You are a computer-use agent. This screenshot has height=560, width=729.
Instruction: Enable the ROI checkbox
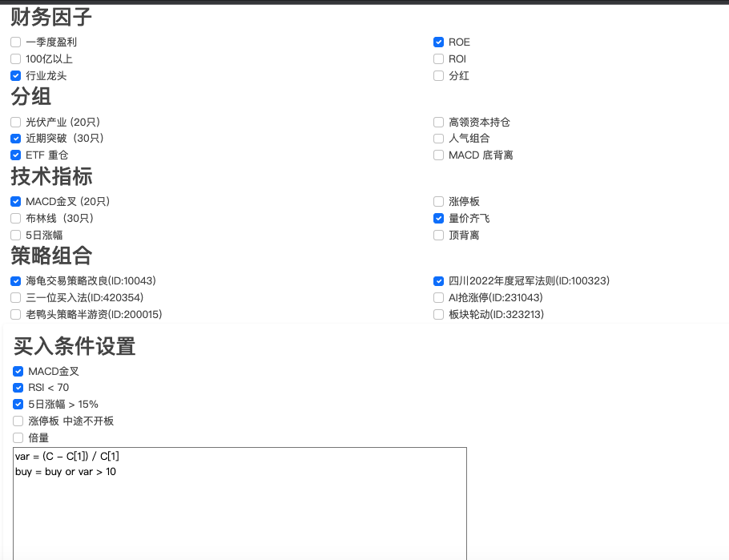click(438, 59)
